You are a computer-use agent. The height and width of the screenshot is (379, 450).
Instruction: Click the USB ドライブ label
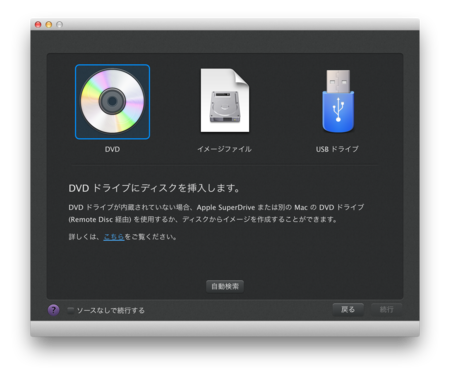337,149
